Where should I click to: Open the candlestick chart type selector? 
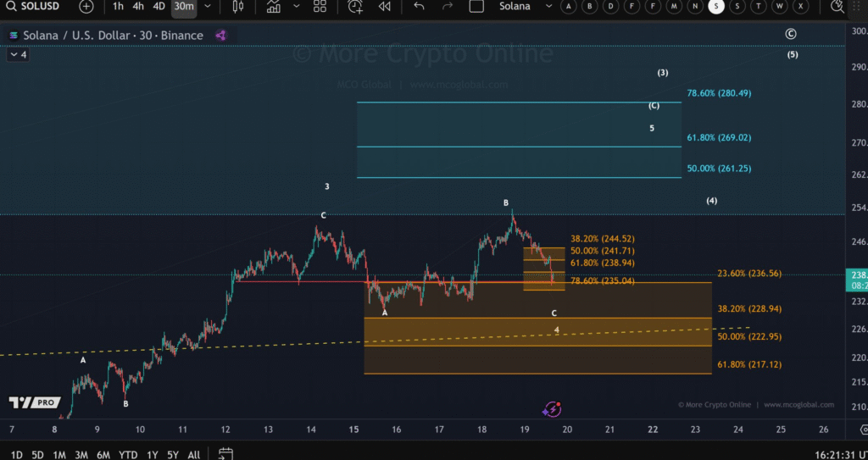pos(238,6)
